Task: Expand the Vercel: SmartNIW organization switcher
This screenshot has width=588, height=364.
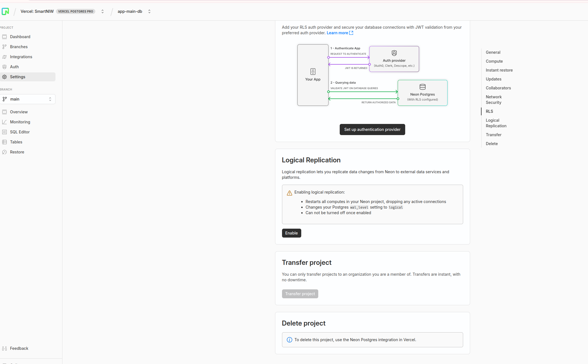Action: point(103,11)
